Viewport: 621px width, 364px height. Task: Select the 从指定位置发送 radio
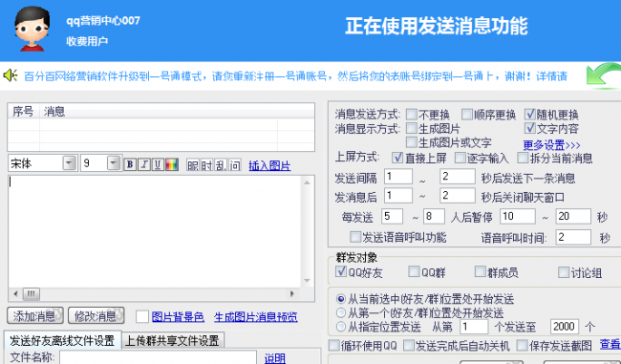(x=341, y=327)
